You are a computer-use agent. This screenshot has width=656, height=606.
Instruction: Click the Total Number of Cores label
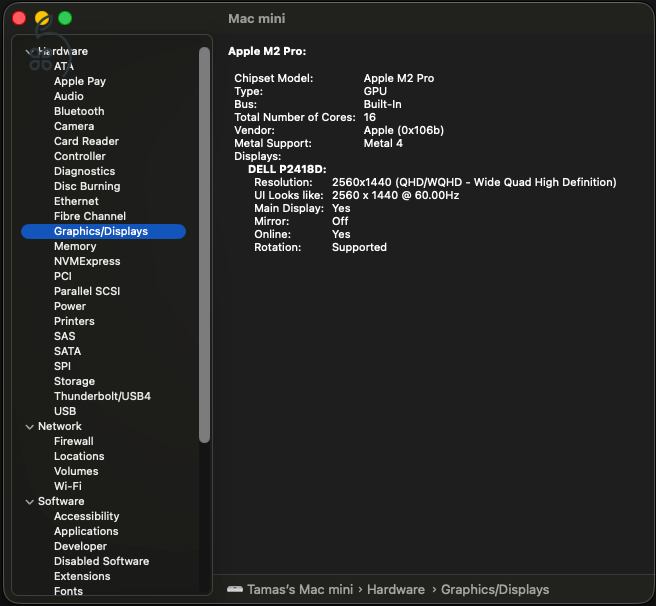(x=295, y=117)
